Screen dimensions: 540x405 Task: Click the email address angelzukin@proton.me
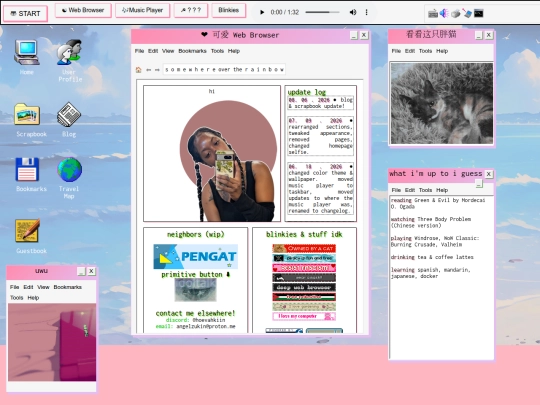[206, 326]
